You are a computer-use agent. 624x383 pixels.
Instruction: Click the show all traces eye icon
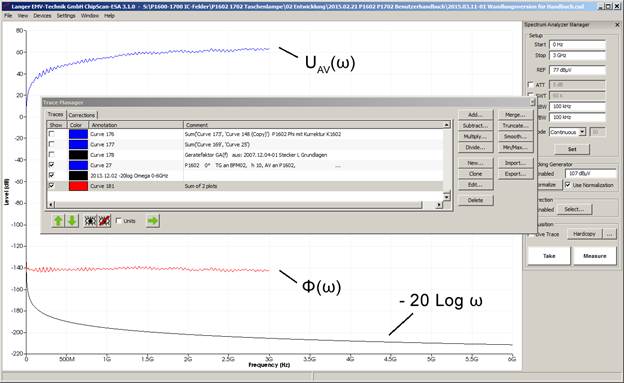point(90,221)
